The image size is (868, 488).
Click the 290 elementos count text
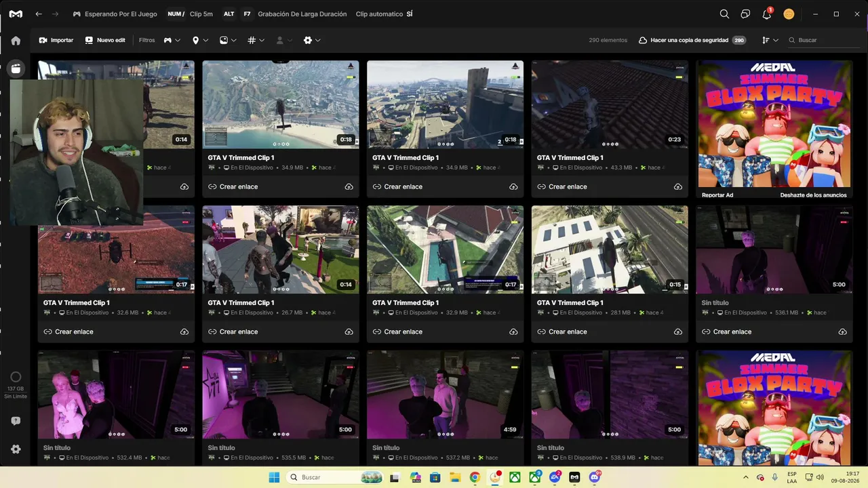pyautogui.click(x=608, y=41)
